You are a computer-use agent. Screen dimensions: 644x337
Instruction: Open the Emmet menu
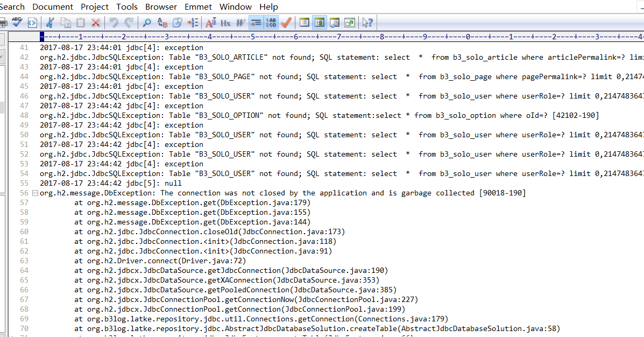(x=199, y=6)
